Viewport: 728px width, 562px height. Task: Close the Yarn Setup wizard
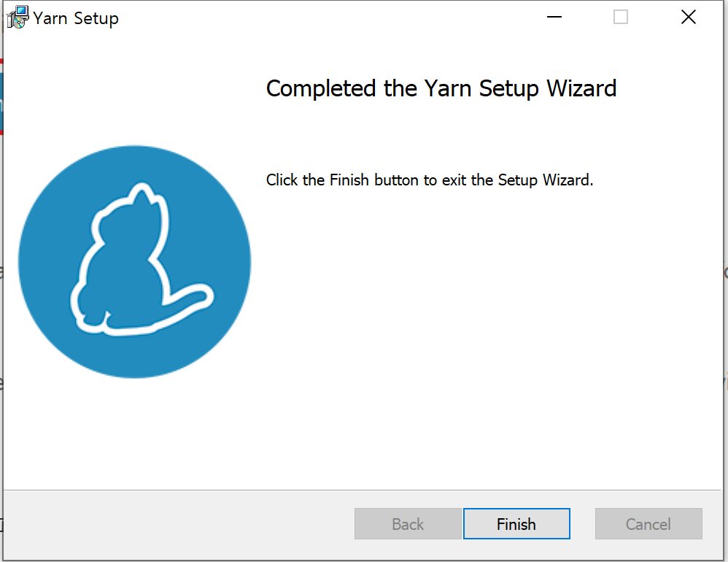coord(689,17)
